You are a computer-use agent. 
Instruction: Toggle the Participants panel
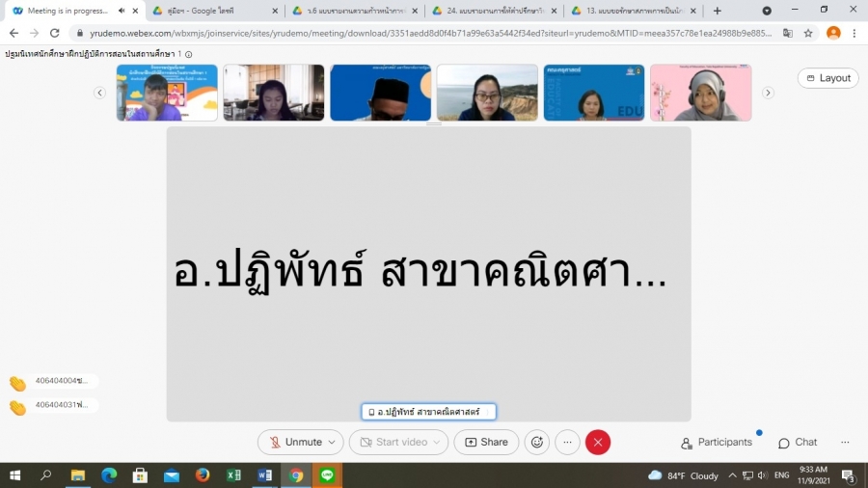pyautogui.click(x=717, y=443)
